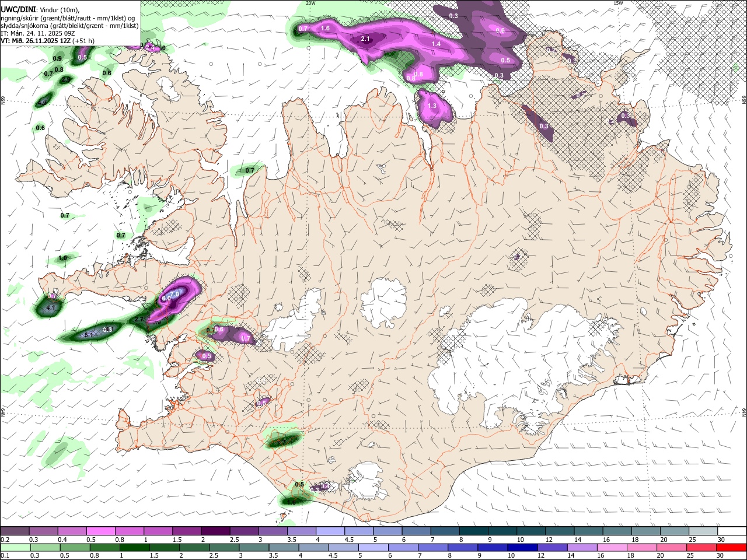
Task: Select the dark teal snow swatch between 8 and 9
Action: (474, 531)
